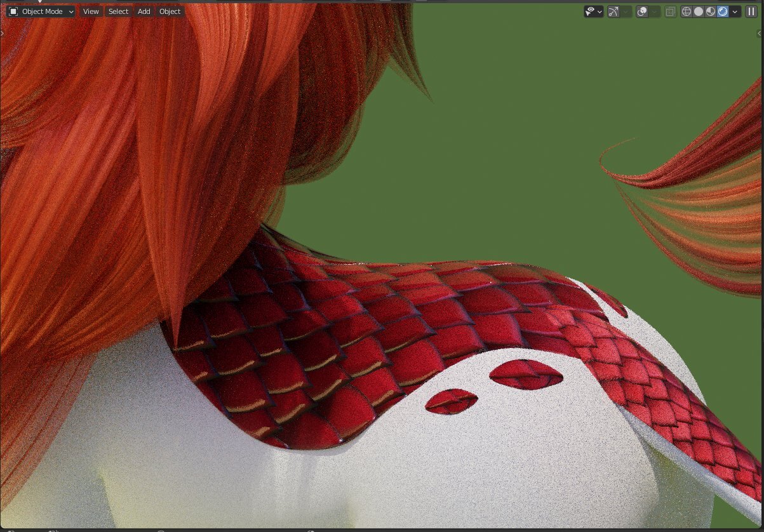The image size is (764, 532).
Task: Switch to Material Preview shading
Action: 711,11
